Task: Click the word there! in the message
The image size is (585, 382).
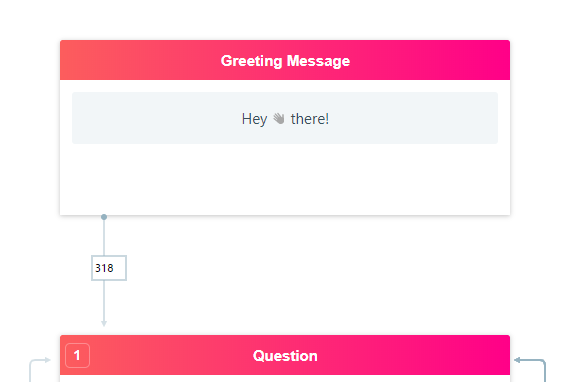Action: [x=310, y=119]
